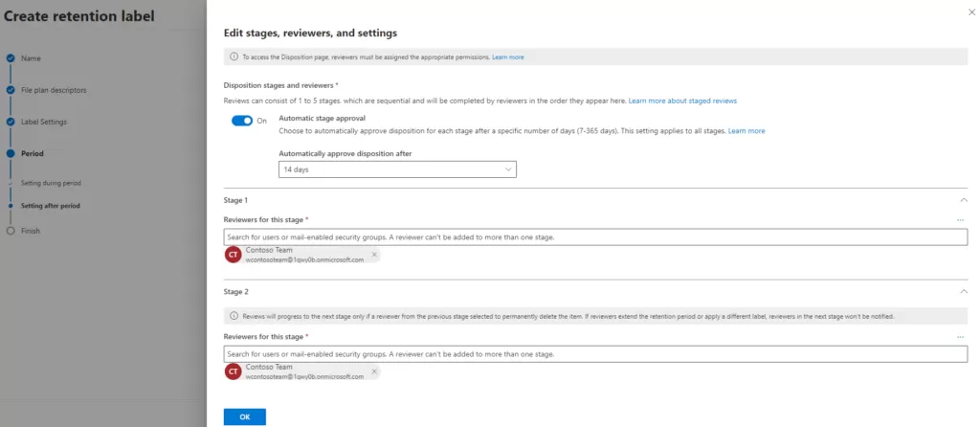The image size is (980, 427).
Task: Collapse the Stage 1 section
Action: tap(962, 199)
